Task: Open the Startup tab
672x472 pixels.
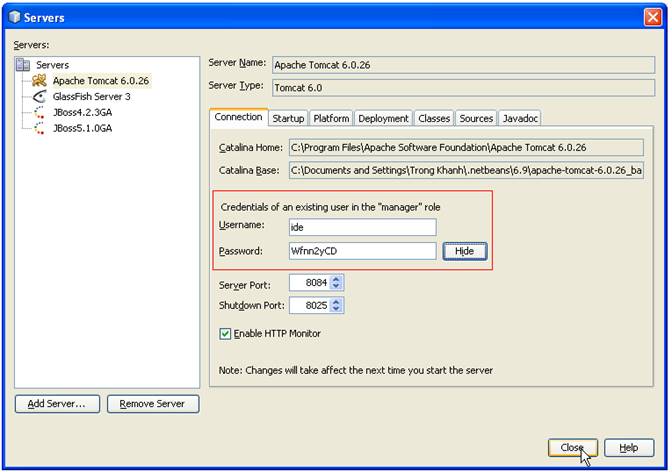Action: tap(288, 118)
